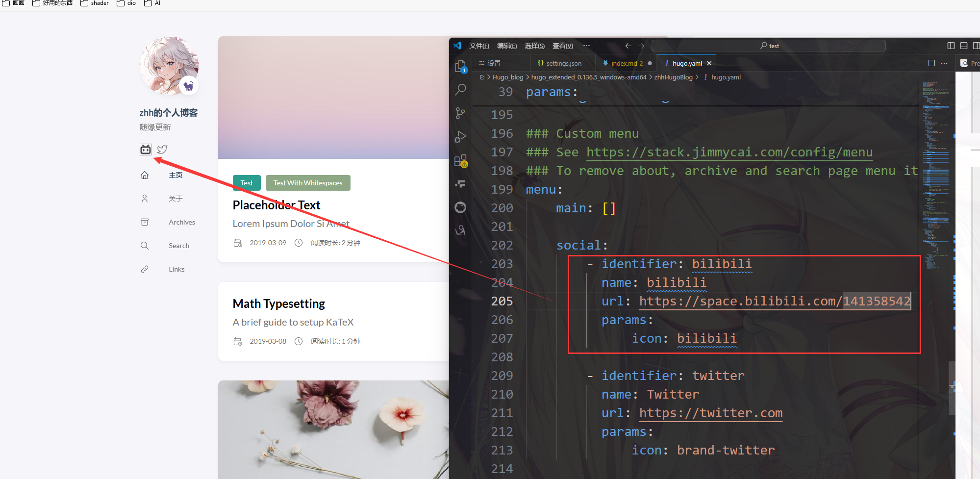Open the VS Code Explorer view
This screenshot has height=479, width=980.
[460, 66]
